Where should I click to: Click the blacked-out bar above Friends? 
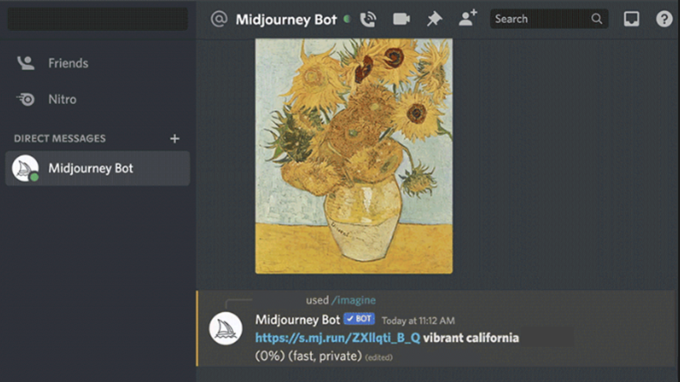98,19
